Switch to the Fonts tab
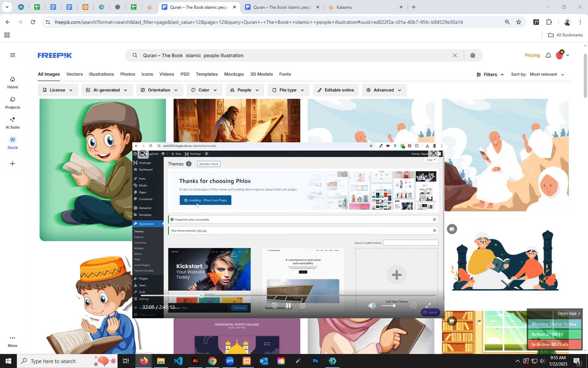The width and height of the screenshot is (588, 368). (285, 74)
